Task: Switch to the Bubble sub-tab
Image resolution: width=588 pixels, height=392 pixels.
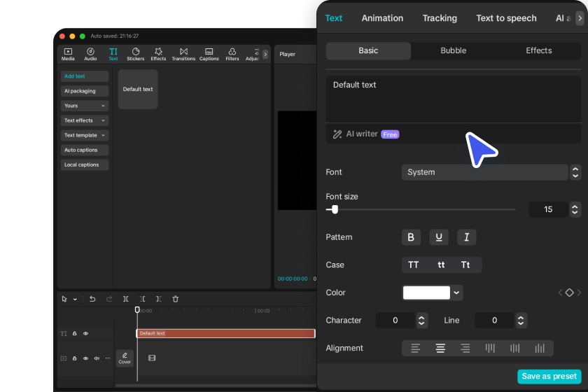Action: click(x=454, y=50)
